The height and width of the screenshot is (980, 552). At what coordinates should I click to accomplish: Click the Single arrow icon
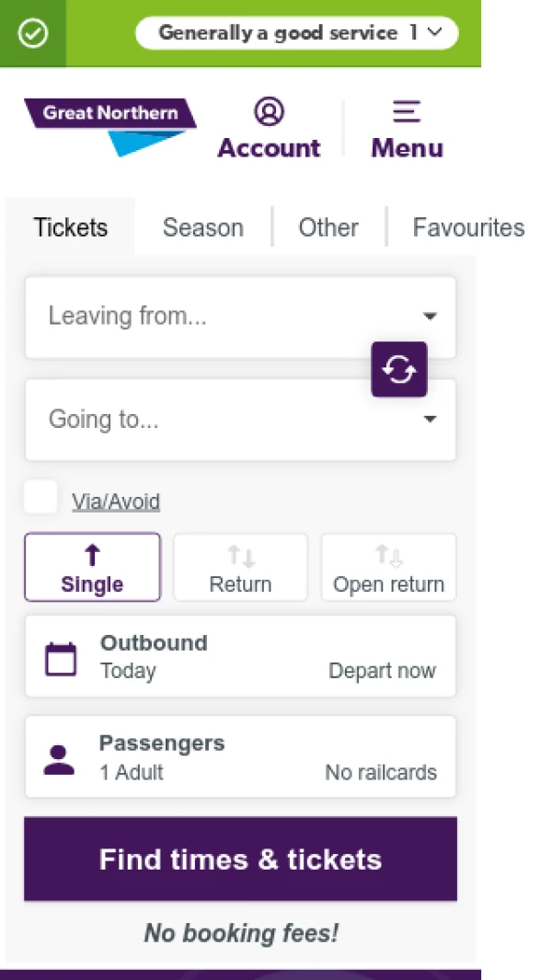pos(92,555)
